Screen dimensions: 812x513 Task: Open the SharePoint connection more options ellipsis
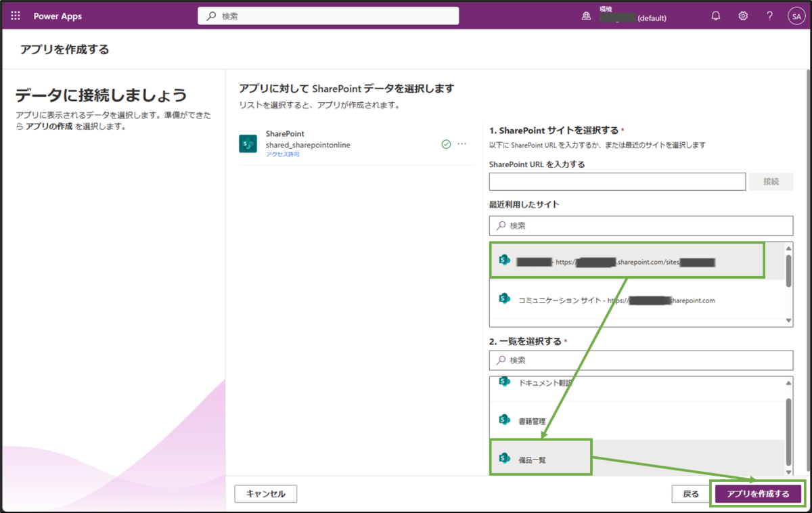462,144
